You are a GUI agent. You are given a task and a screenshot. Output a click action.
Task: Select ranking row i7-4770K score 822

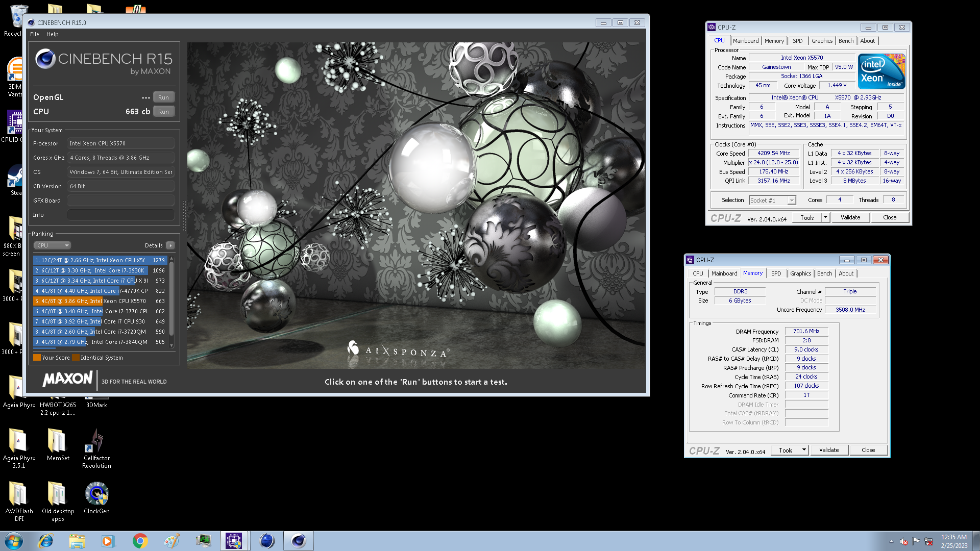[101, 291]
